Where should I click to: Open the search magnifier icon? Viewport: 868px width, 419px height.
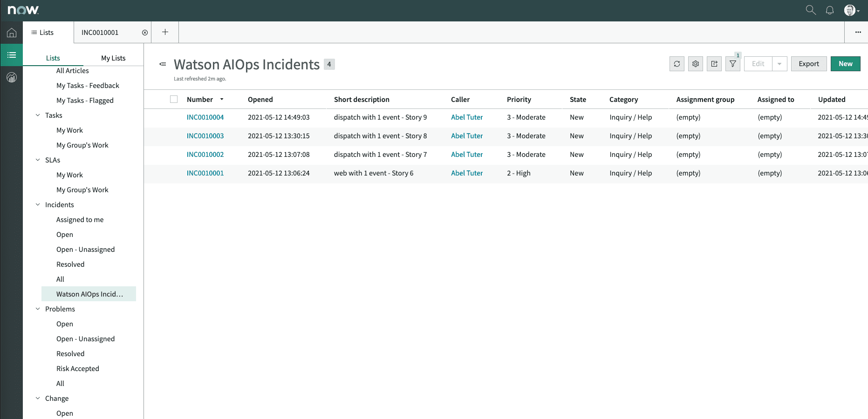810,10
